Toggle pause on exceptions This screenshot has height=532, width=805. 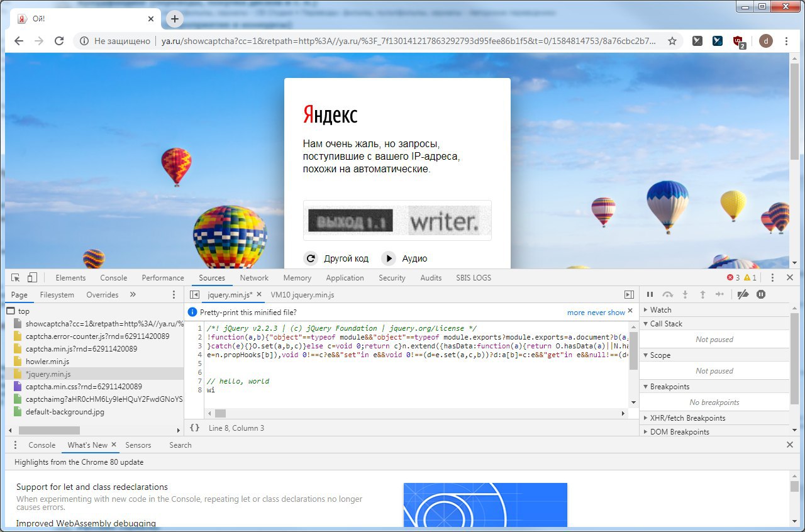(x=760, y=294)
